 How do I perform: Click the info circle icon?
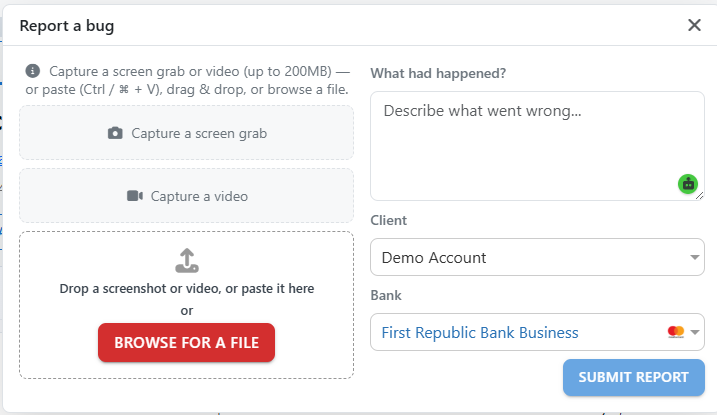pos(32,71)
